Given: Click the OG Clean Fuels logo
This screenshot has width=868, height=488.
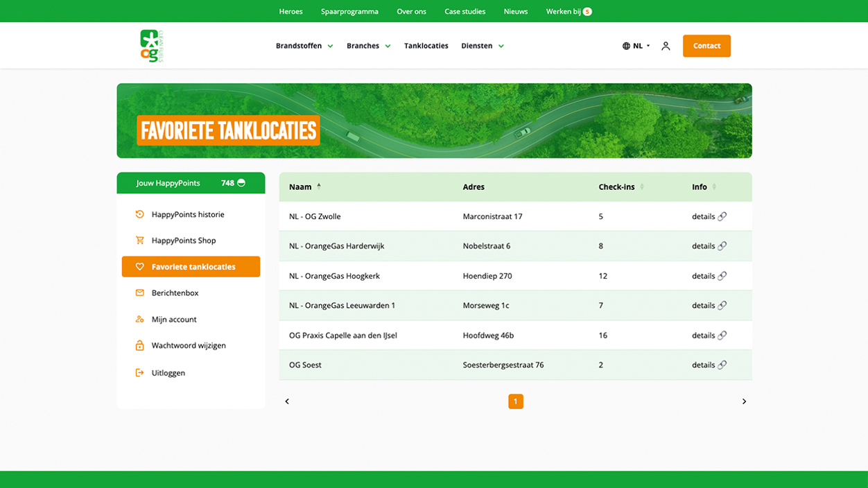Looking at the screenshot, I should [152, 46].
